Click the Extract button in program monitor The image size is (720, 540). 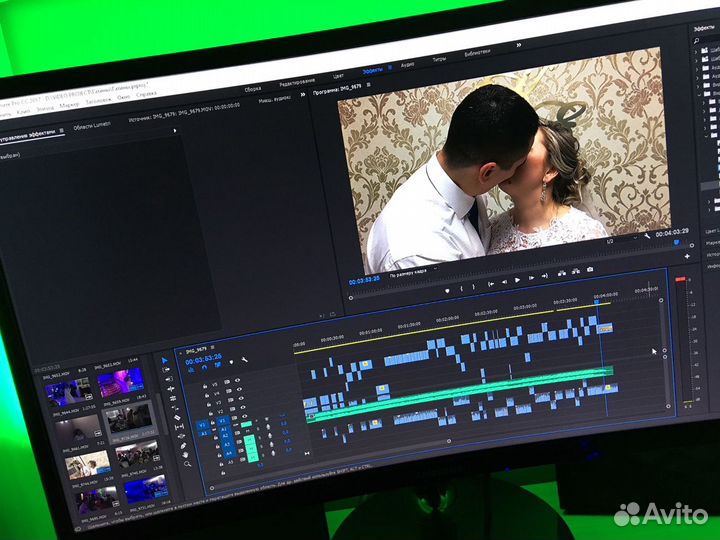coord(575,271)
